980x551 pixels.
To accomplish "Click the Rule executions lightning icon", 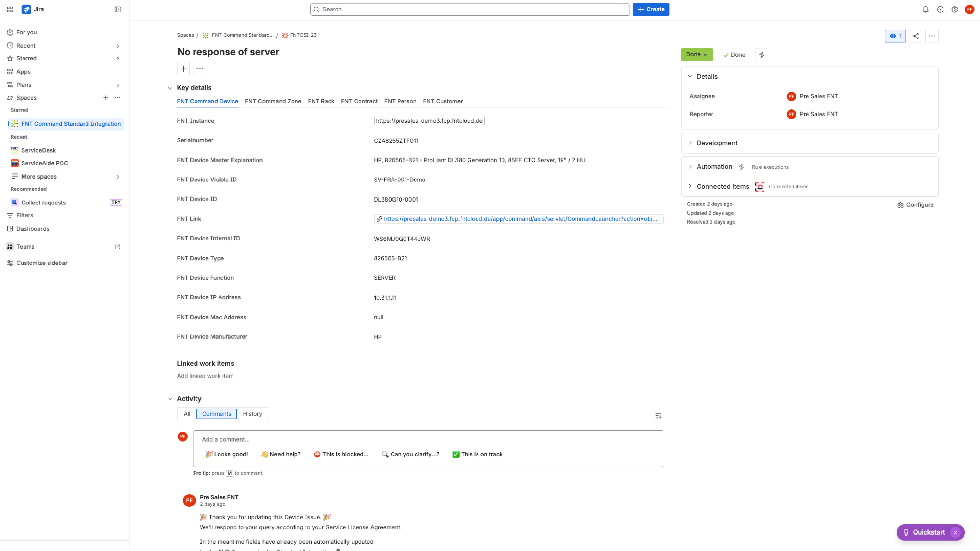I will coord(741,167).
